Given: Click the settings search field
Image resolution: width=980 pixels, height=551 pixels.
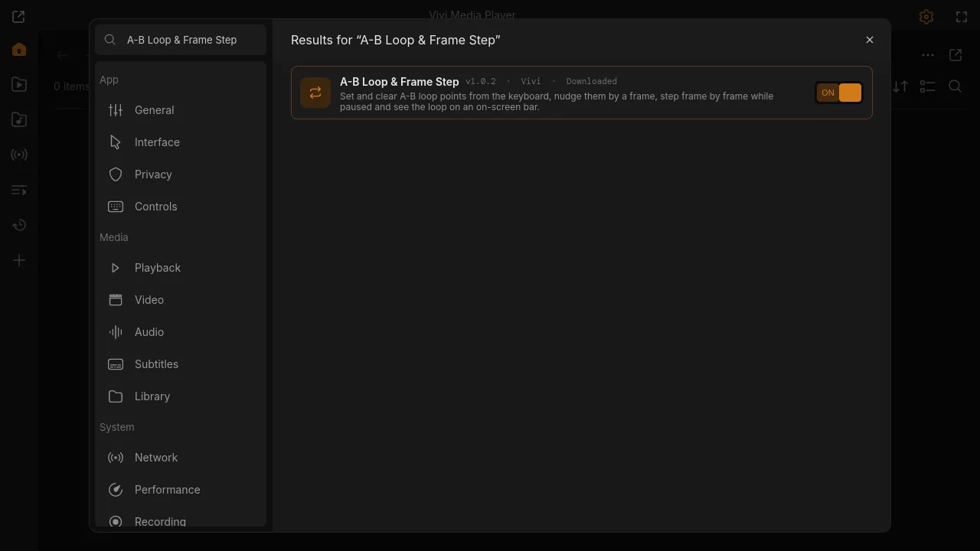Looking at the screenshot, I should point(181,40).
